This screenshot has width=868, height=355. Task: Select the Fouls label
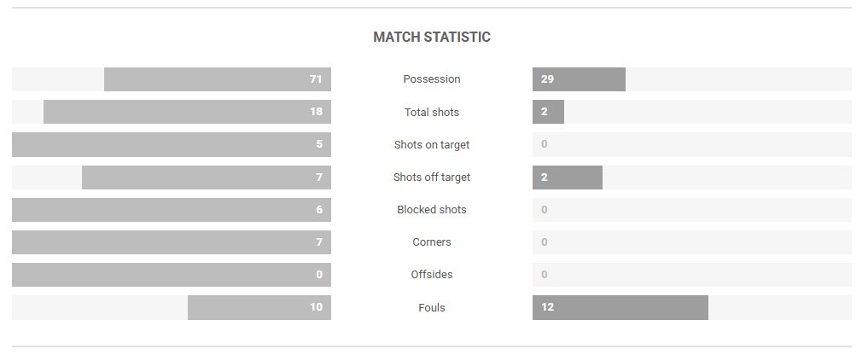coord(432,307)
